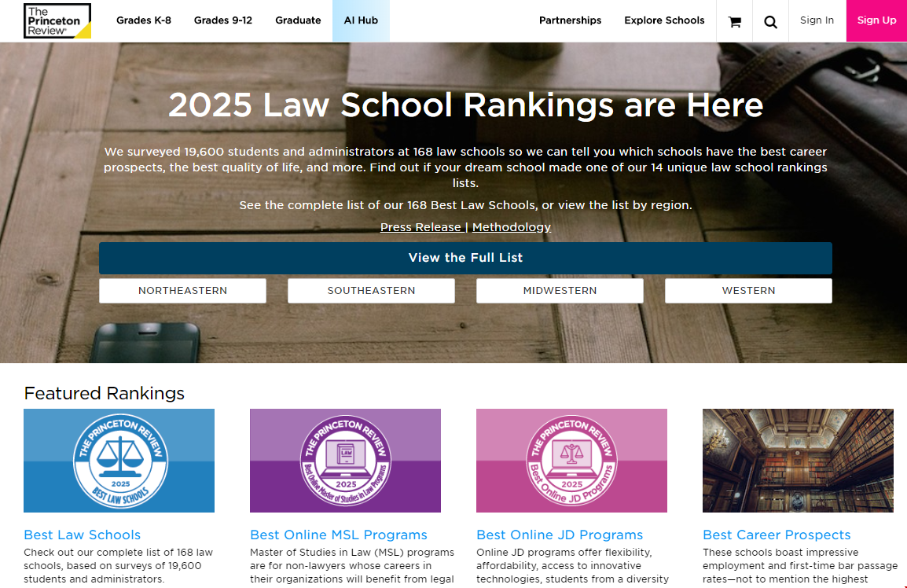This screenshot has width=907, height=588.
Task: Open the Methodology link
Action: (x=512, y=227)
